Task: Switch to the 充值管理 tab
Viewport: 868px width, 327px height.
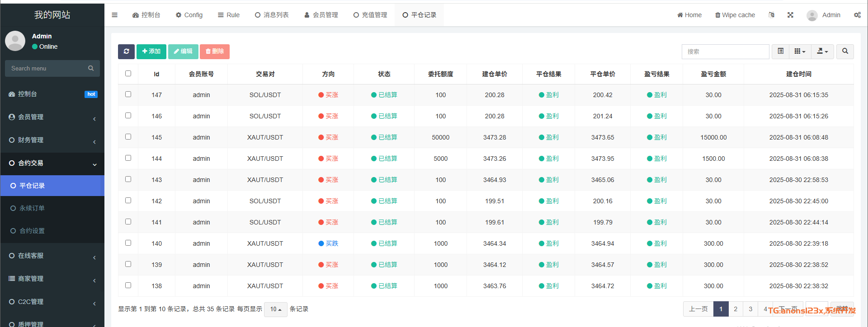Action: [370, 15]
